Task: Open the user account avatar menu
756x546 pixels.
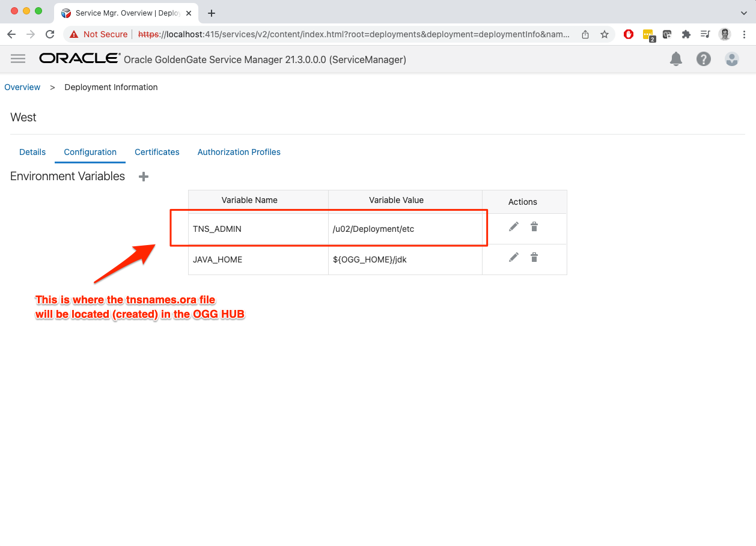Action: [x=731, y=59]
